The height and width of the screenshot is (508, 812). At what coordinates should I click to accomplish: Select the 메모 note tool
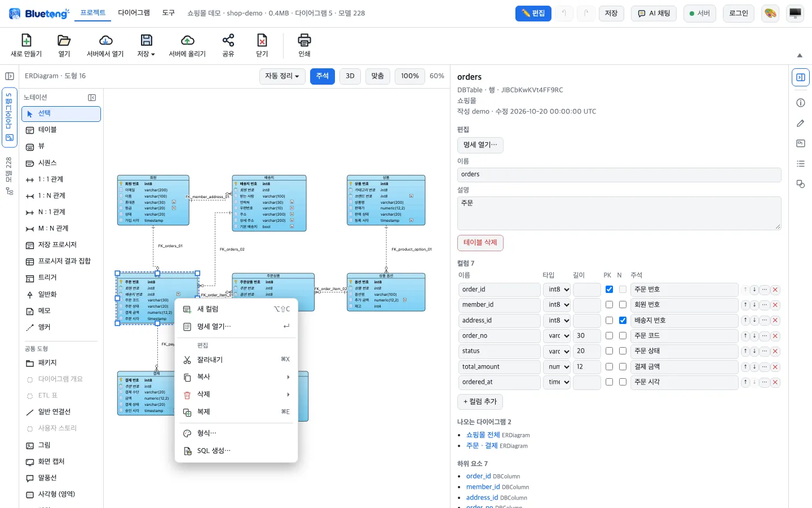point(61,311)
